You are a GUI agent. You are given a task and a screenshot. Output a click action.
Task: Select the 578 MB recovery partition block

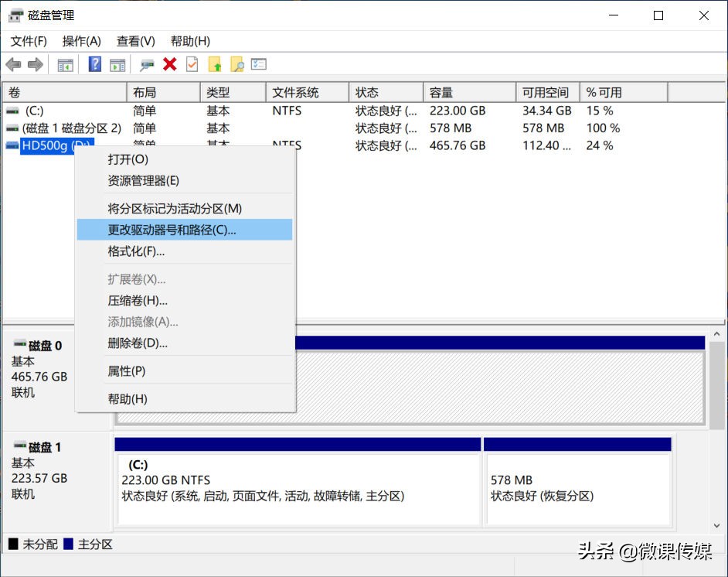577,482
